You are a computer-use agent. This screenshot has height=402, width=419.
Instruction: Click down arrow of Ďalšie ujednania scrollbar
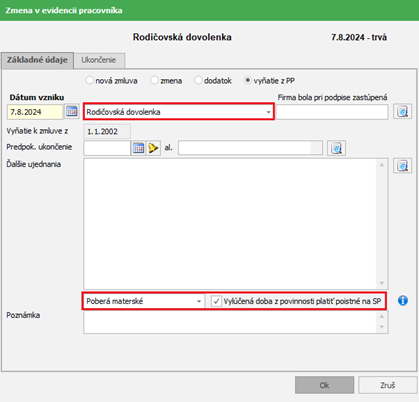pos(382,283)
